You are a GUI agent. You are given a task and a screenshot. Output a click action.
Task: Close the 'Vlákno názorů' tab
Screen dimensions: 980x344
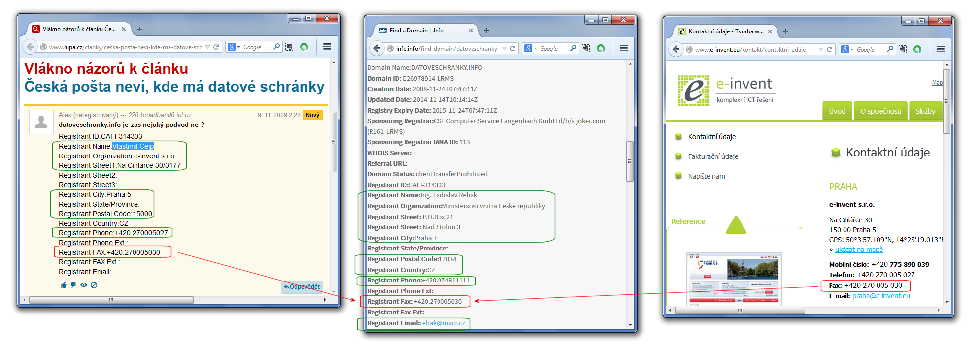click(124, 29)
